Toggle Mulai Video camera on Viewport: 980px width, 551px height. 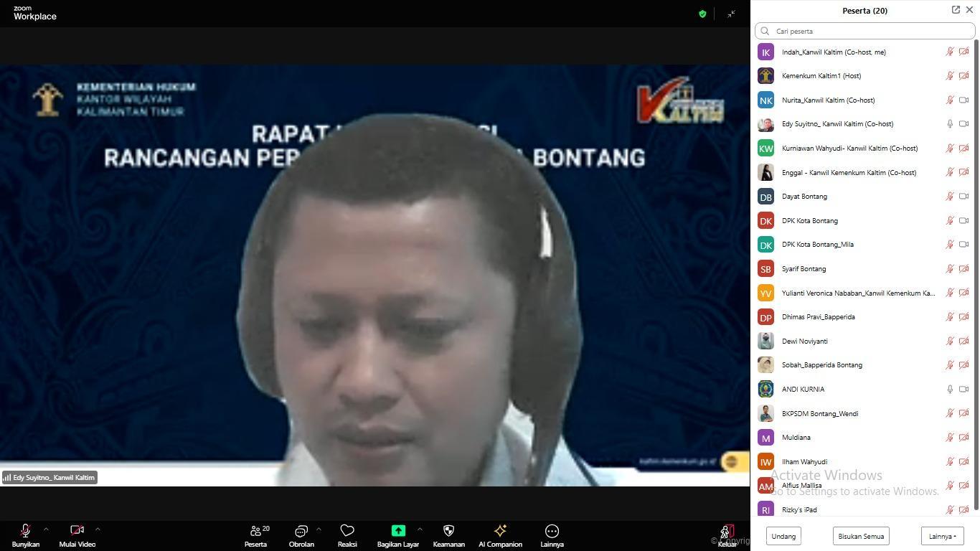tap(77, 534)
